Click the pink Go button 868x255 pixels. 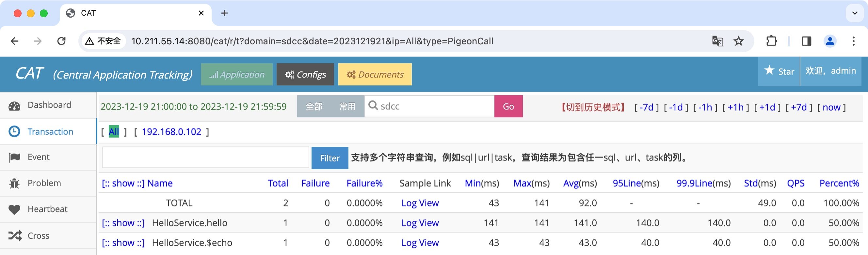point(508,107)
